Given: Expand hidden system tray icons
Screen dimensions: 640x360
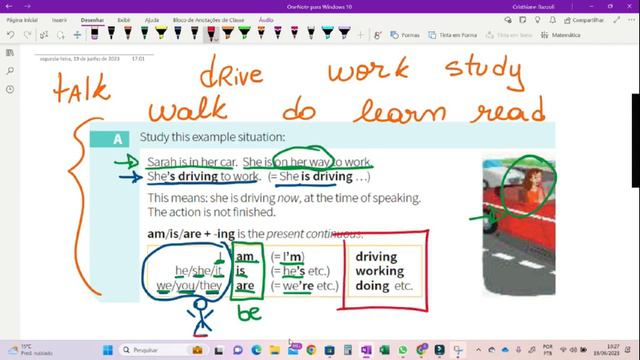Looking at the screenshot, I should tap(478, 350).
